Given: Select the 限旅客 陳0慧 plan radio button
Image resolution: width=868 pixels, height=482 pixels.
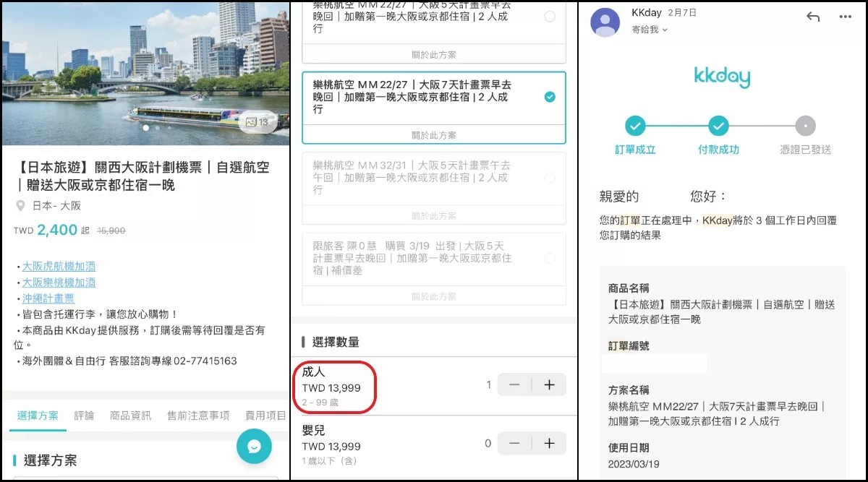Looking at the screenshot, I should 550,258.
